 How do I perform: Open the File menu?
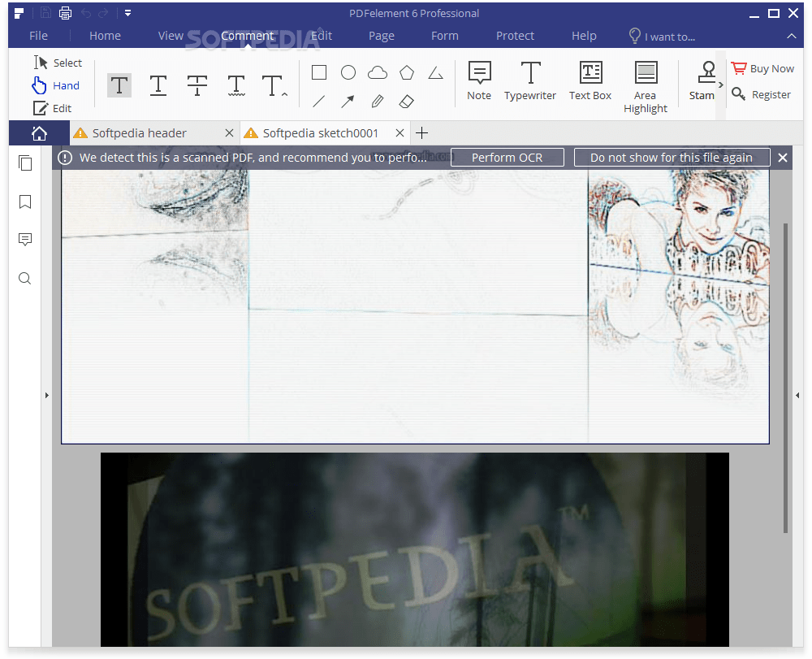38,36
